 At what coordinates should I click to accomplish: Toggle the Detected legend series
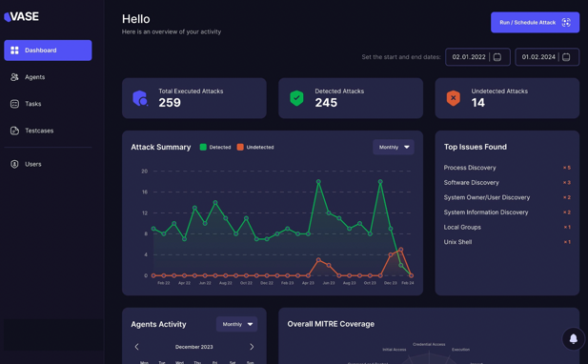[x=215, y=148]
